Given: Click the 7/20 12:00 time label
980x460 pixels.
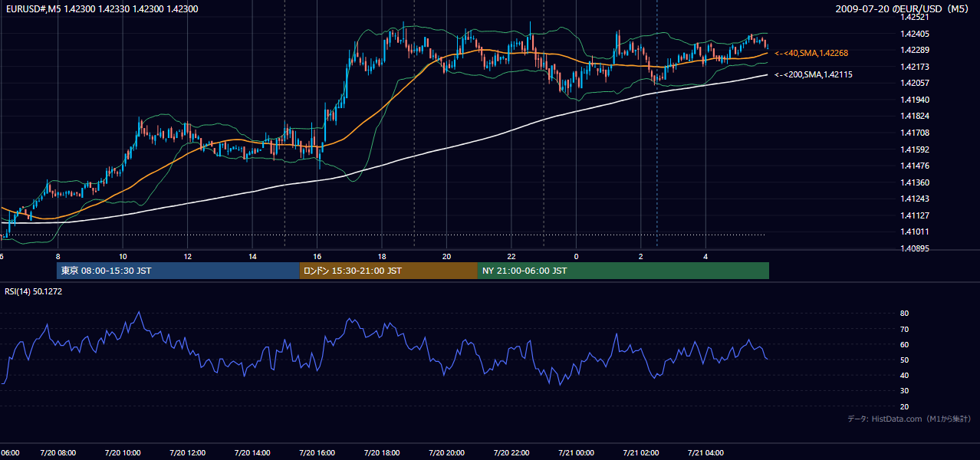Looking at the screenshot, I should (x=188, y=453).
